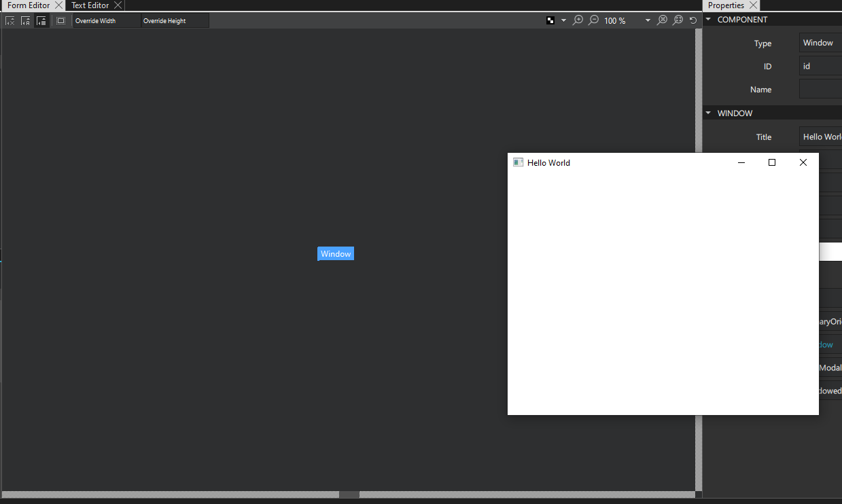Toggle the first anchor override icon
Viewport: 842px width, 504px height.
click(10, 20)
